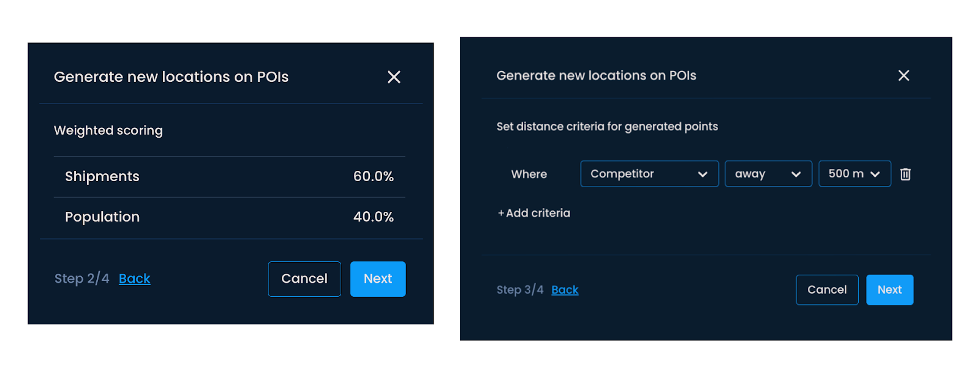The image size is (980, 374).
Task: Click the Step 2/4 indicator text
Action: click(x=81, y=279)
